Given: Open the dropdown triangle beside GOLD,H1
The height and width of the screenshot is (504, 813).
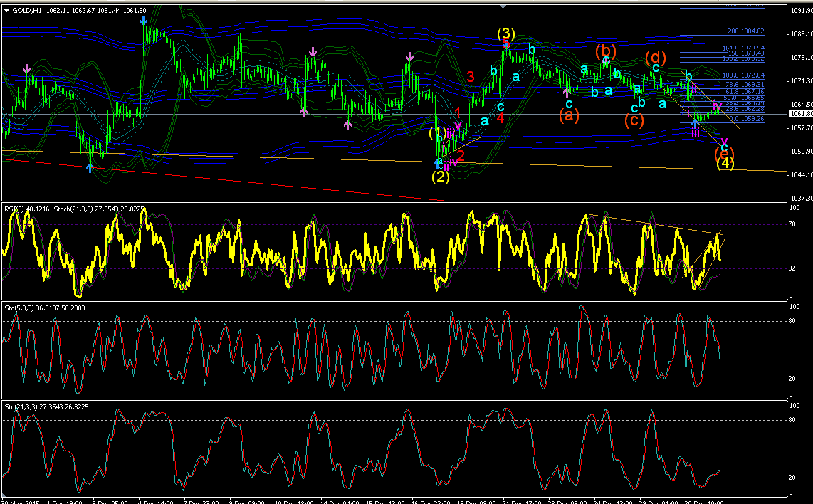Looking at the screenshot, I should (x=6, y=11).
